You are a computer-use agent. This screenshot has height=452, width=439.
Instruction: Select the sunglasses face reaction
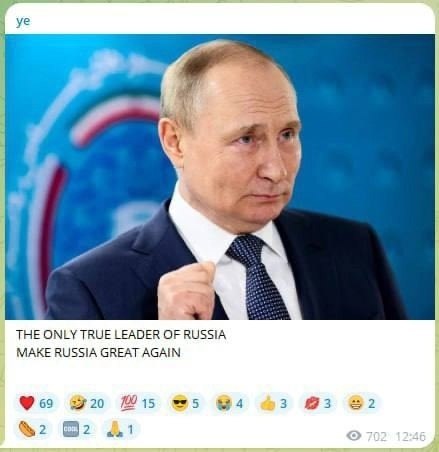185,403
